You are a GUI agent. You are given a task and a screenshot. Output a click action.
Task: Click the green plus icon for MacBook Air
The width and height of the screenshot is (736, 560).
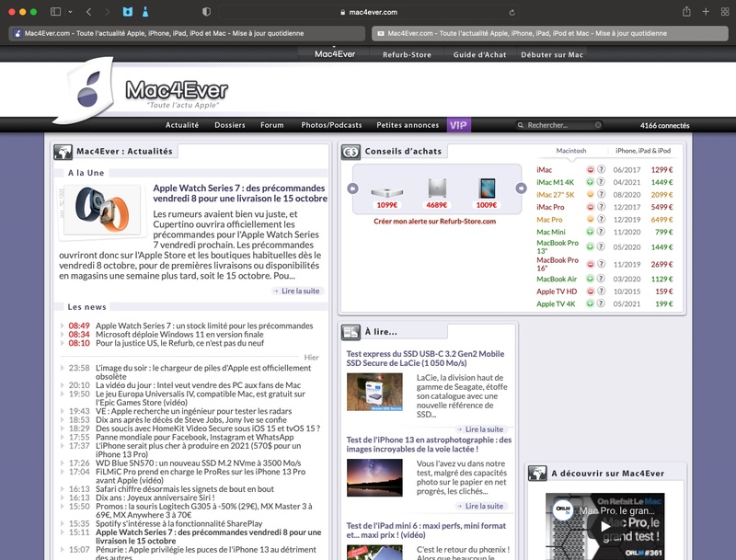point(591,279)
